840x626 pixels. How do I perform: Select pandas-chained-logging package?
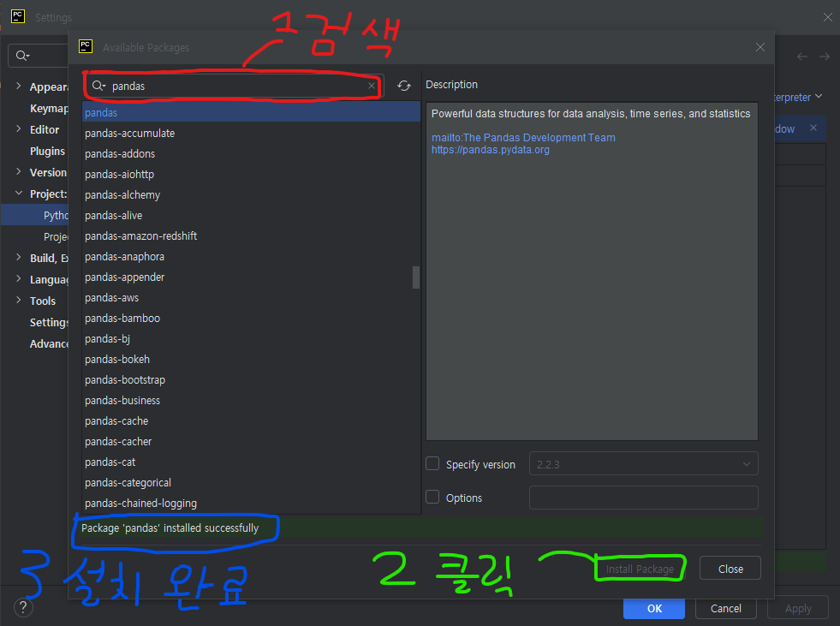click(251, 504)
